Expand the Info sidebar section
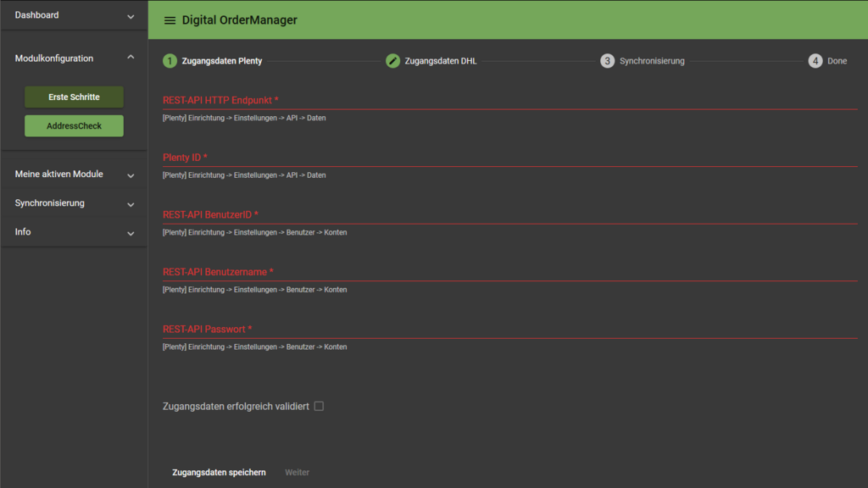The height and width of the screenshot is (488, 868). (131, 233)
